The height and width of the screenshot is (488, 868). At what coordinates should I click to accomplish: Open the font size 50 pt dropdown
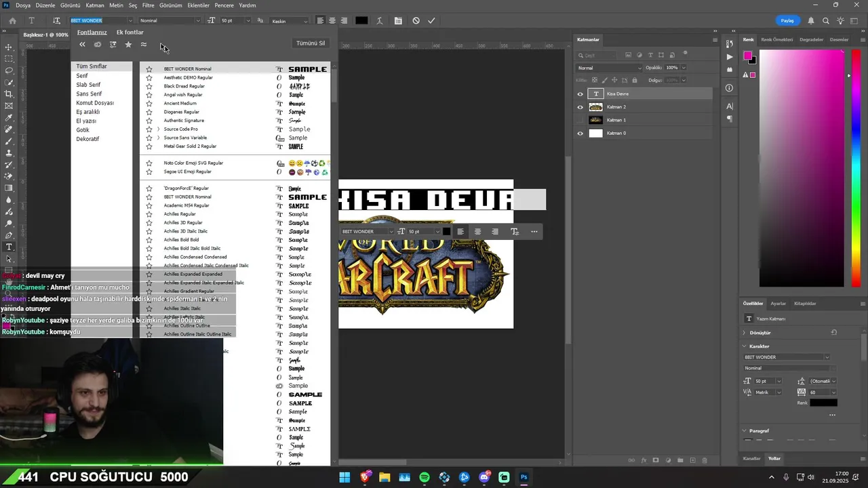pos(250,20)
